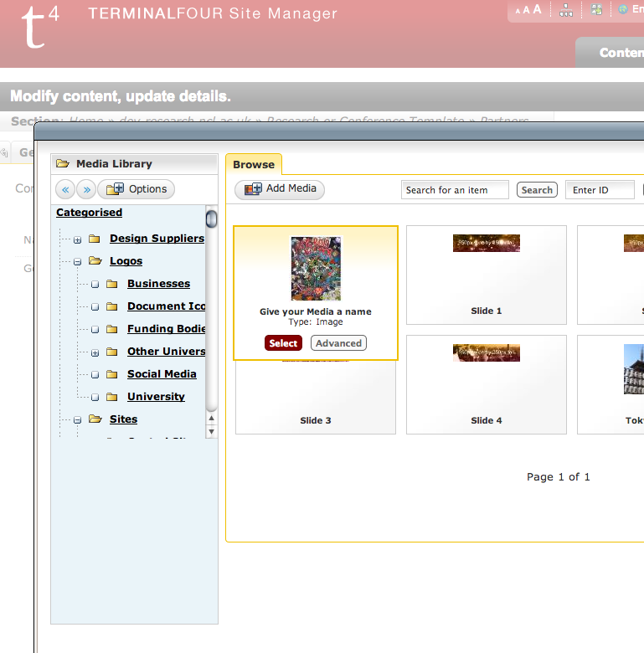The height and width of the screenshot is (653, 644).
Task: Click the red Select button
Action: pos(283,343)
